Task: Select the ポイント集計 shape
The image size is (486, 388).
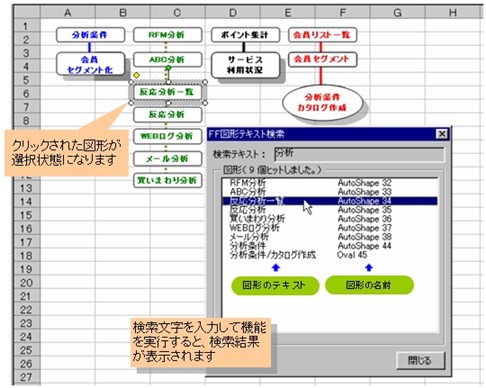Action: click(245, 35)
